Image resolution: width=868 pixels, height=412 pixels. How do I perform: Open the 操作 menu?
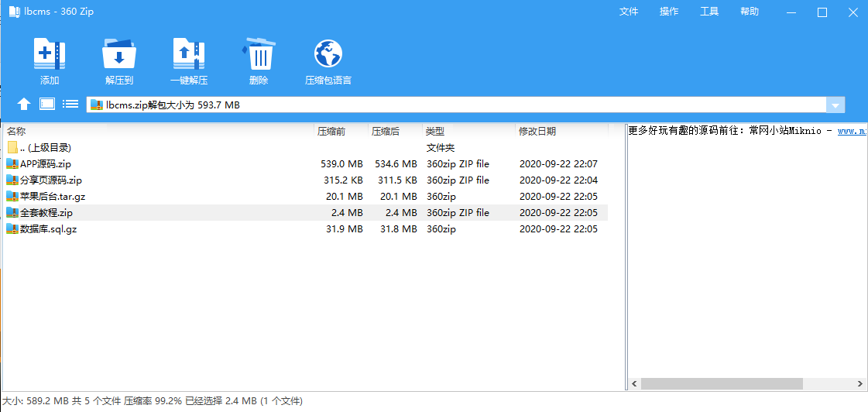pyautogui.click(x=669, y=12)
